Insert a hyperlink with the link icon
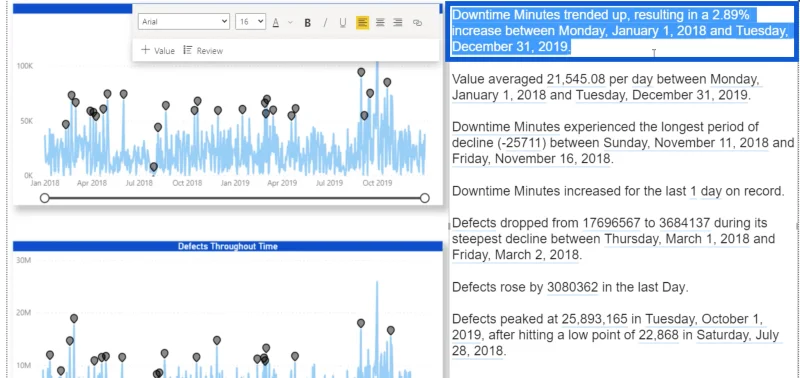800x378 pixels. 417,22
